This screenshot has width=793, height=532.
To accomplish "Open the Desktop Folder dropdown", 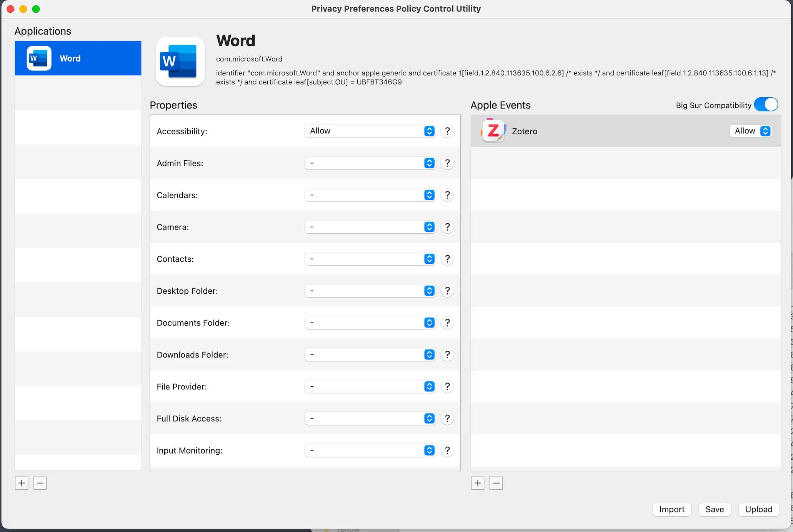I will 370,291.
